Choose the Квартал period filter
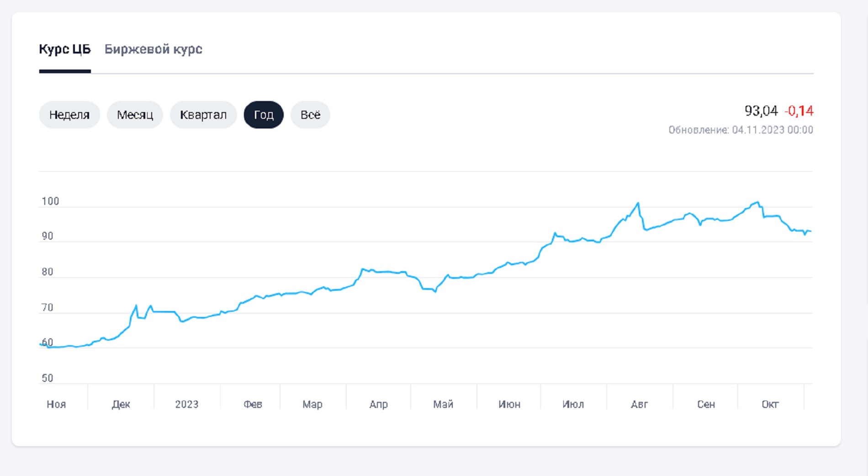Screen dimensions: 868x476 [203, 115]
